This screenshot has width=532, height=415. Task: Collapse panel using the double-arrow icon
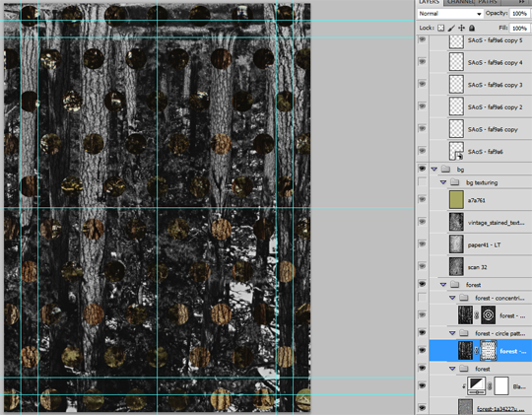[x=521, y=2]
